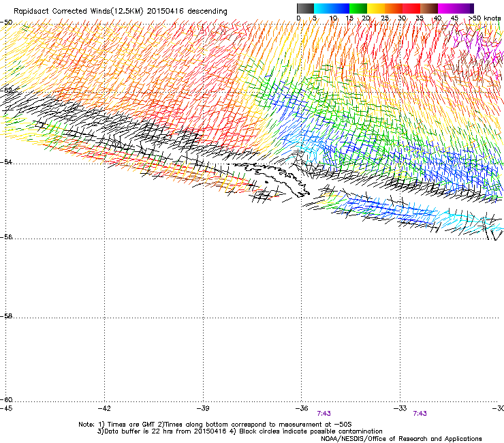Click the '-54' latitude axis label
This screenshot has height=443, width=504.
(6, 162)
